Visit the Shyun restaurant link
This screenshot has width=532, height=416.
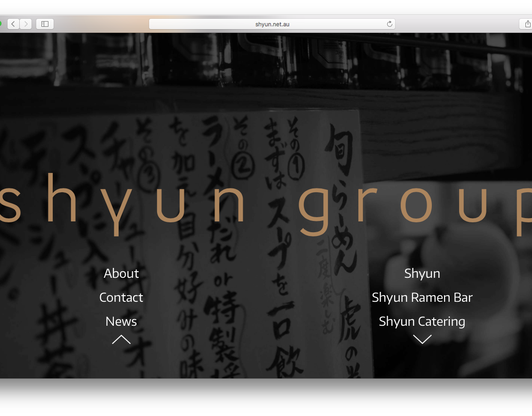point(422,273)
